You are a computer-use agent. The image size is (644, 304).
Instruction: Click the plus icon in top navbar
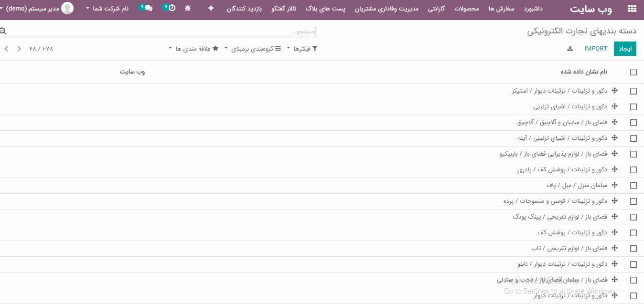point(211,8)
